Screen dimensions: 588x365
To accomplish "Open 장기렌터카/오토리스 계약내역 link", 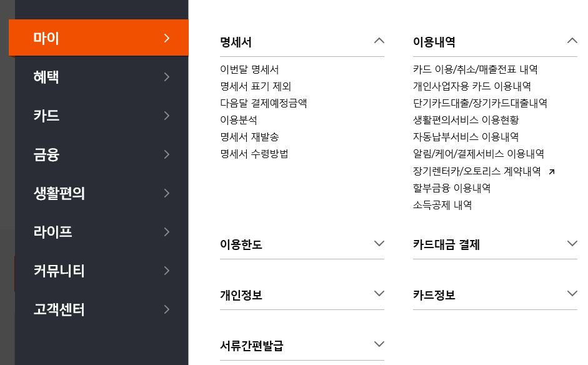I will (477, 171).
